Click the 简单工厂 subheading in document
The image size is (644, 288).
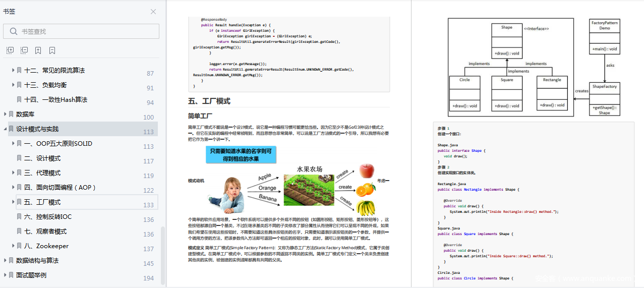(200, 116)
